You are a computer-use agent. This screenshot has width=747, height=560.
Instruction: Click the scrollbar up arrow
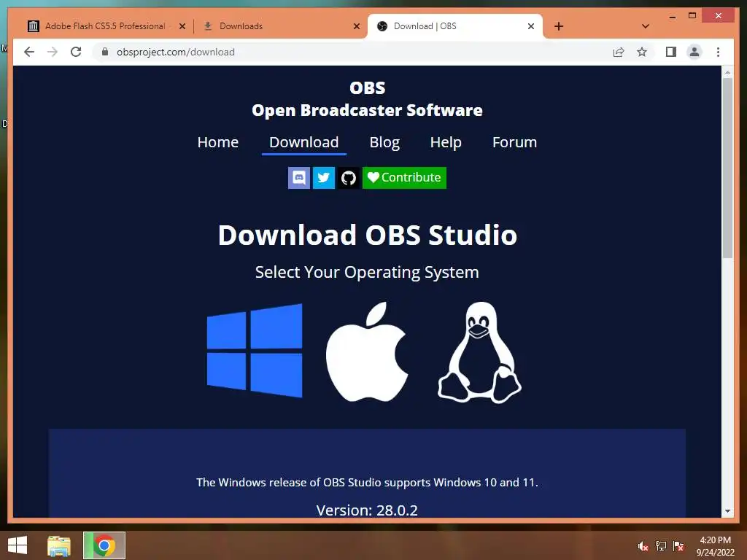[727, 72]
